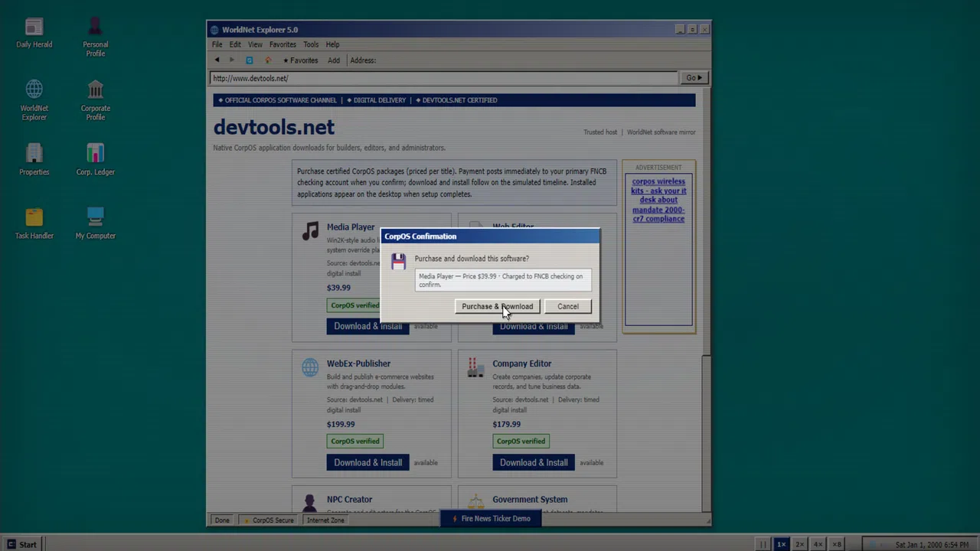This screenshot has width=980, height=551.
Task: Open the Personal Profile desktop icon
Action: [x=95, y=38]
